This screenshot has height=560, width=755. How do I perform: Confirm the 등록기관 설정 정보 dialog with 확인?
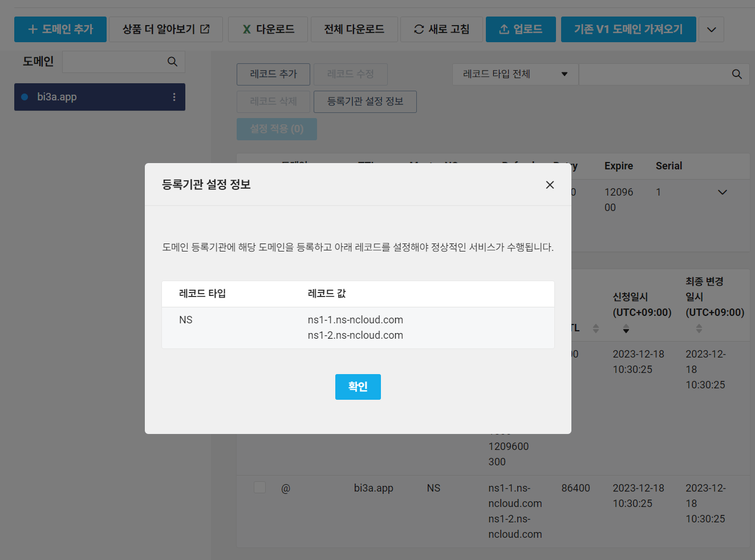tap(358, 387)
